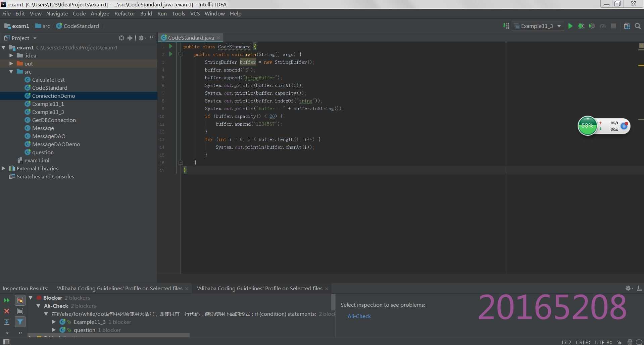
Task: Click yellow warning stripe in editor error gutter
Action: point(641,65)
